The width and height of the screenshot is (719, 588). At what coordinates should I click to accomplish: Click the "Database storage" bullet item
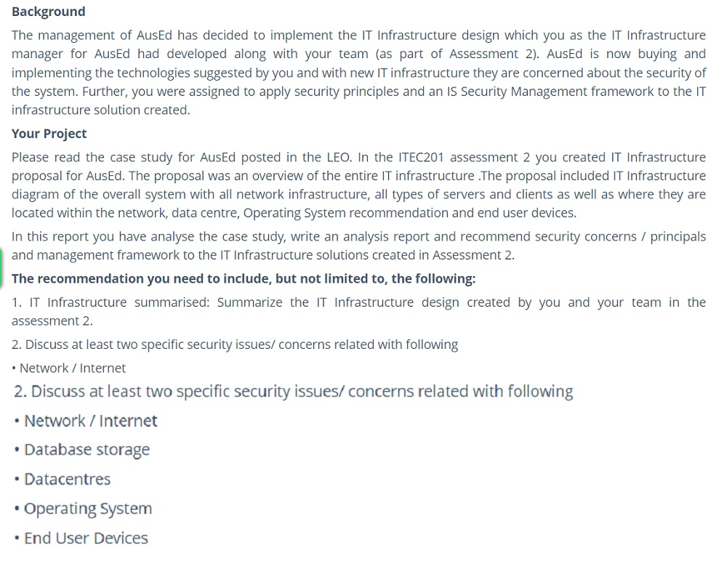(87, 450)
